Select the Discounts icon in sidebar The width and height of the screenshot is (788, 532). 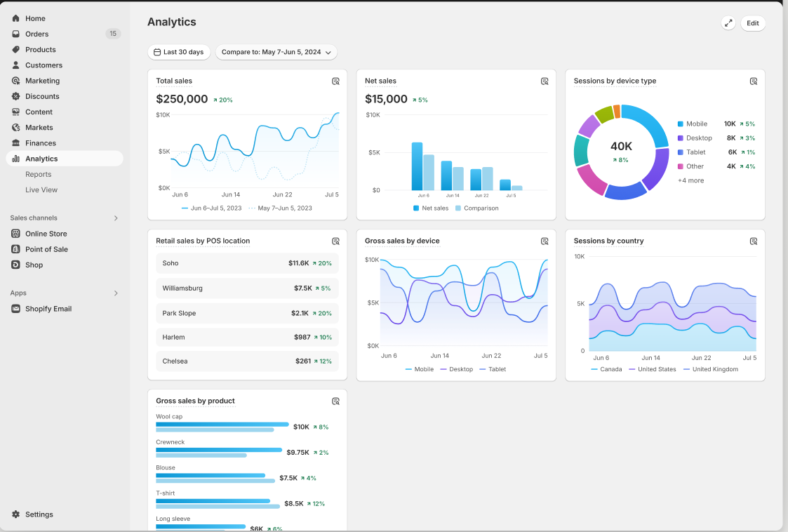pyautogui.click(x=15, y=96)
